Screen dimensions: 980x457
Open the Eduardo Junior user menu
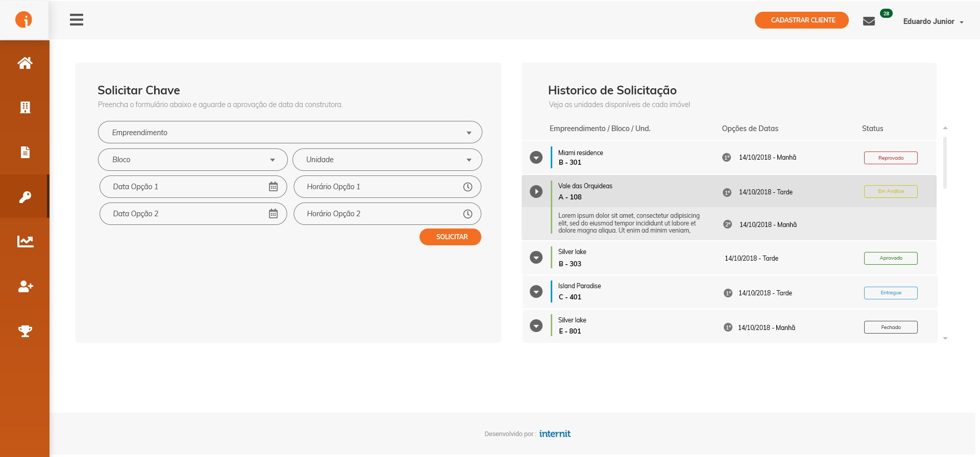(933, 21)
